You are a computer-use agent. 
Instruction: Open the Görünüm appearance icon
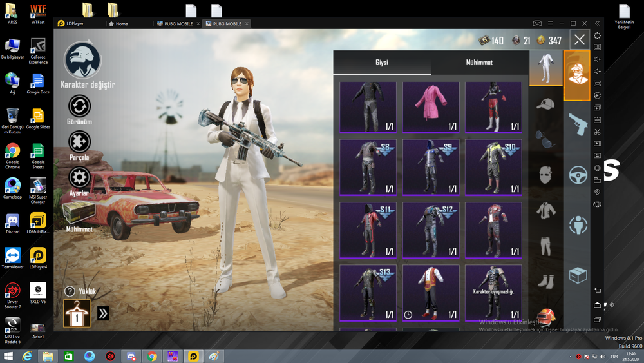pyautogui.click(x=79, y=106)
